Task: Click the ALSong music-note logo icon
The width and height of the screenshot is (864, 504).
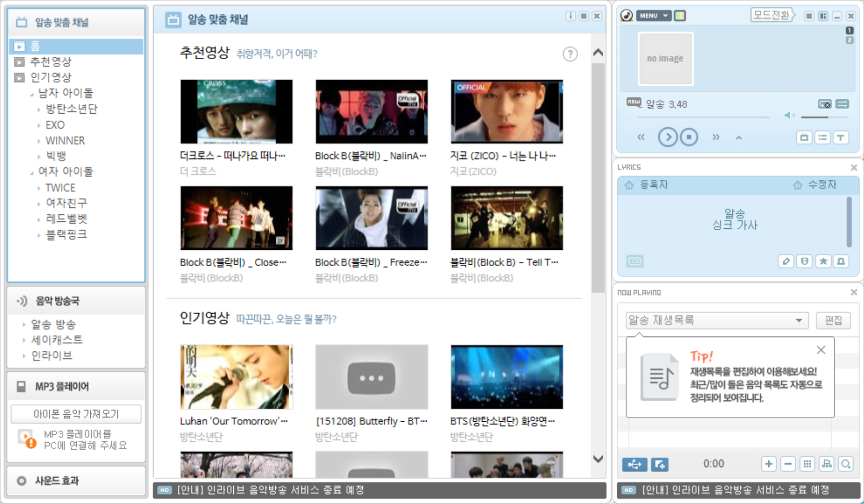Action: coord(627,16)
